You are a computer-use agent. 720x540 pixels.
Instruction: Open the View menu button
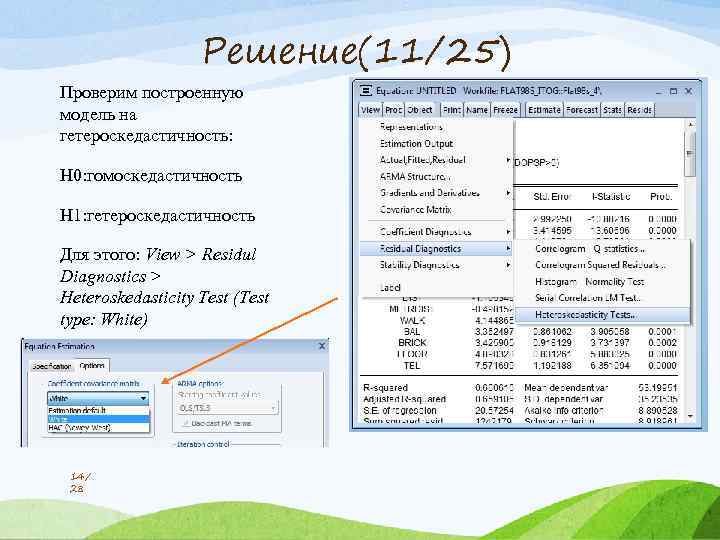pyautogui.click(x=370, y=110)
